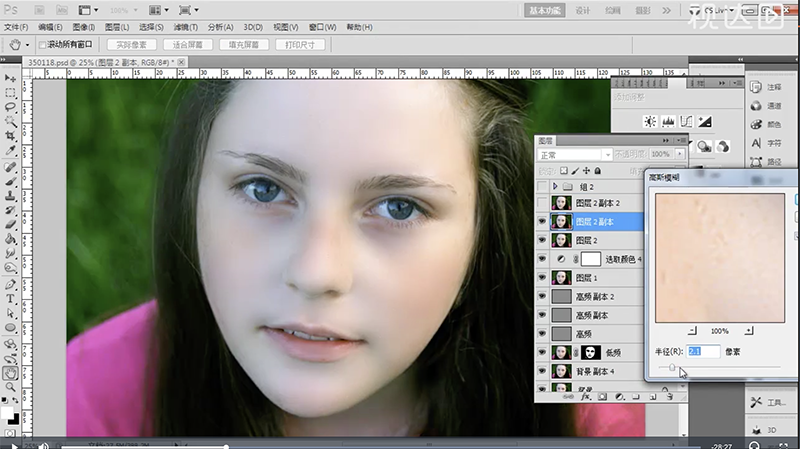Click the 打印尺寸 button
This screenshot has height=449, width=800.
pos(300,45)
